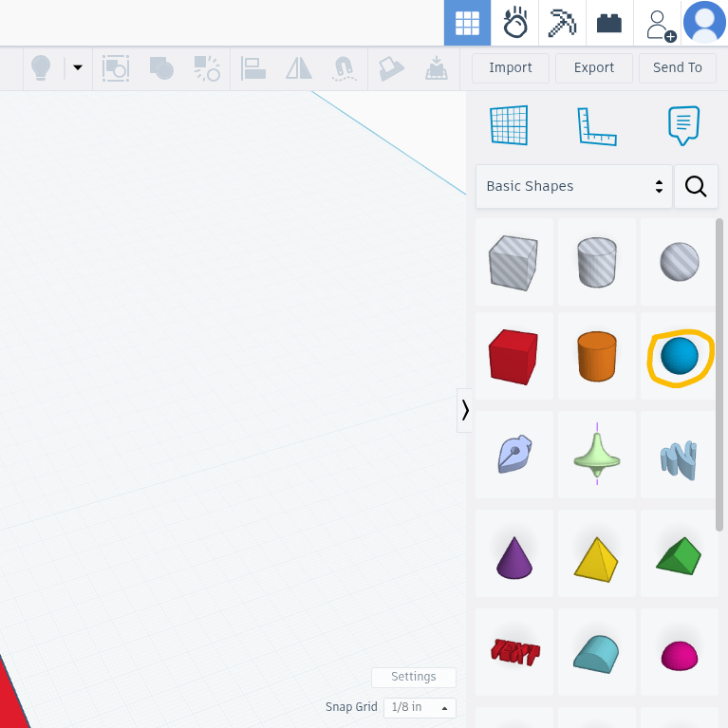Viewport: 728px width, 728px height.
Task: Toggle the show-all lightbulb icon
Action: click(41, 67)
